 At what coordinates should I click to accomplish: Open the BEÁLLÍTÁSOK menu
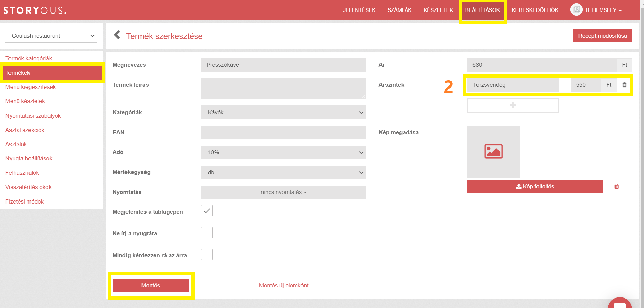click(x=483, y=10)
